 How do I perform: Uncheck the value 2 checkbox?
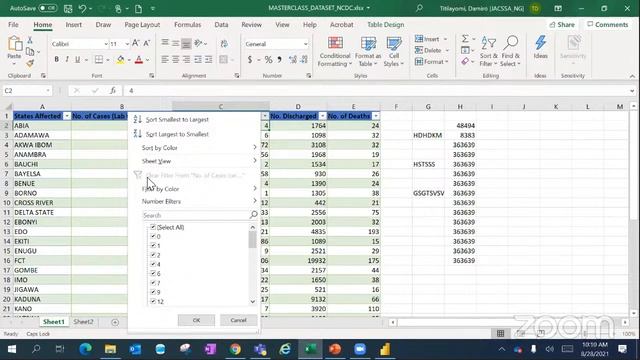point(153,255)
